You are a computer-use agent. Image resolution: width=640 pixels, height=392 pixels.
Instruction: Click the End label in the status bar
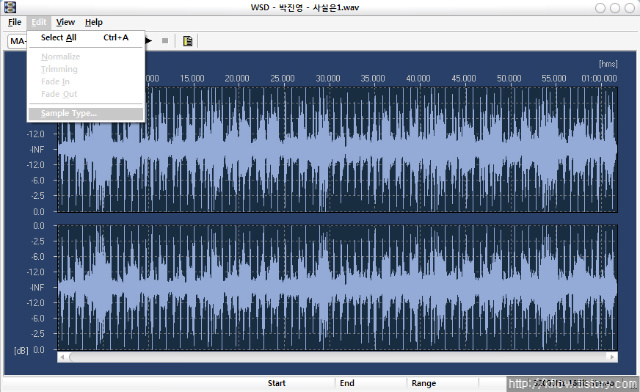point(347,383)
